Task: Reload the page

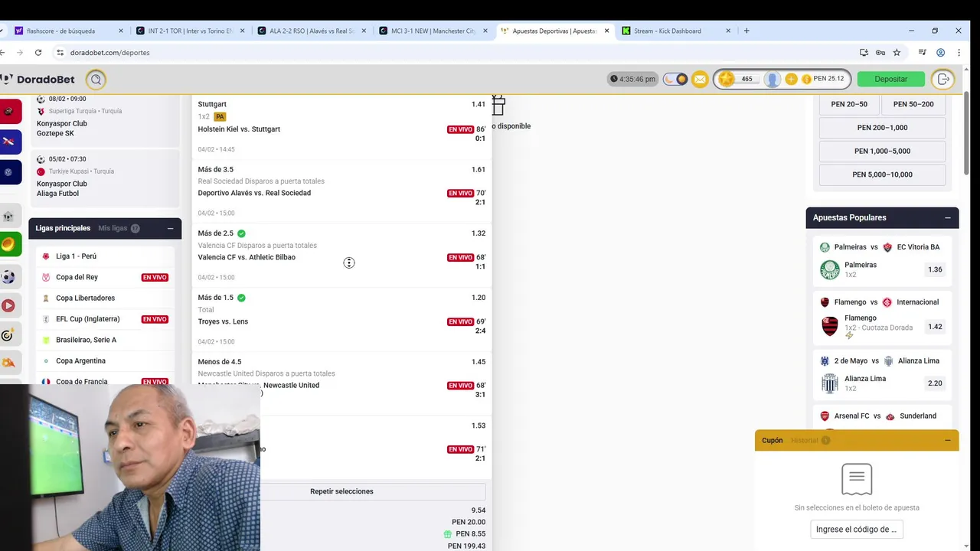Action: [38, 53]
